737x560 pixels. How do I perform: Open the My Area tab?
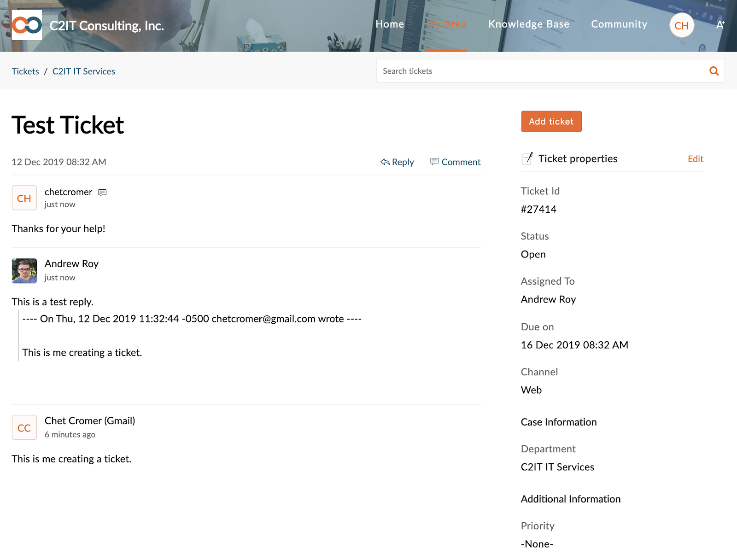tap(446, 24)
